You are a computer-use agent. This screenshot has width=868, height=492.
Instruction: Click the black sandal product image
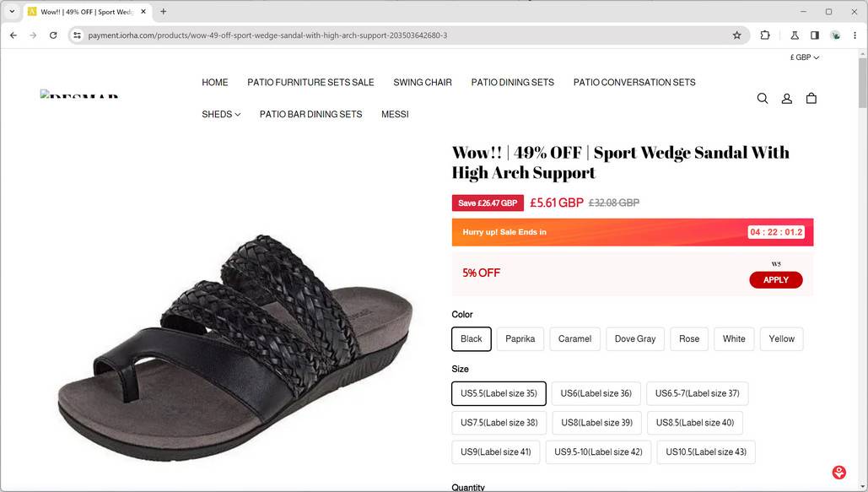tap(235, 349)
